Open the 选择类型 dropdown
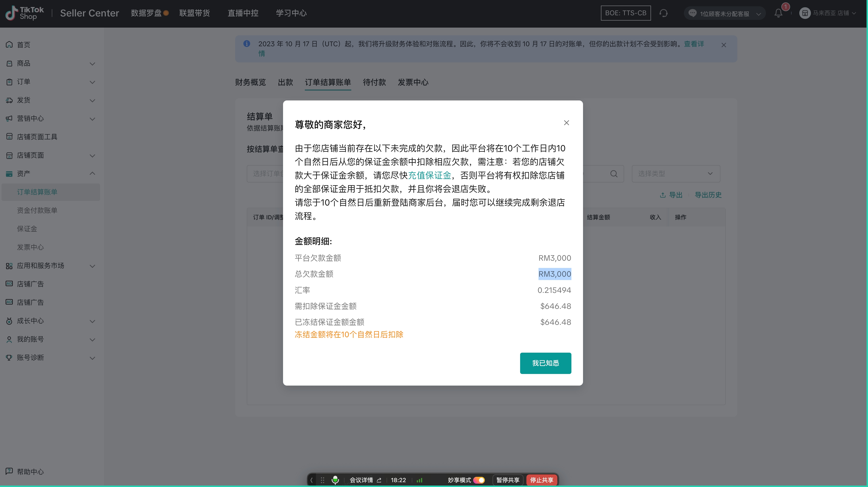The height and width of the screenshot is (487, 868). click(x=676, y=174)
